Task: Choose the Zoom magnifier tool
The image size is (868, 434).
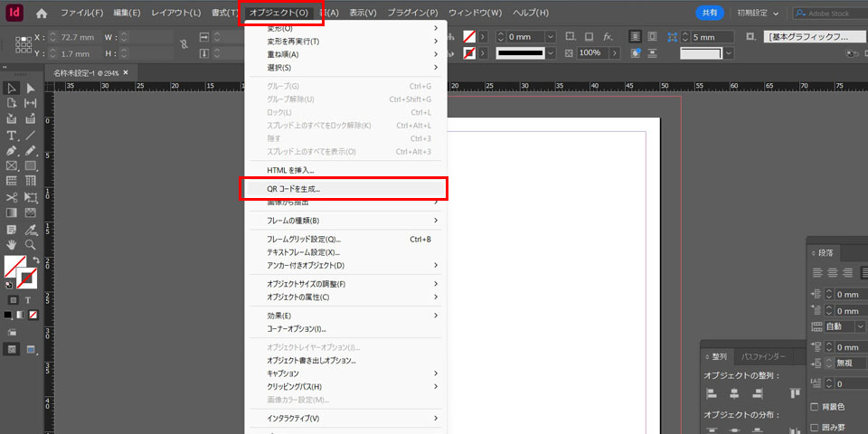Action: coord(31,244)
